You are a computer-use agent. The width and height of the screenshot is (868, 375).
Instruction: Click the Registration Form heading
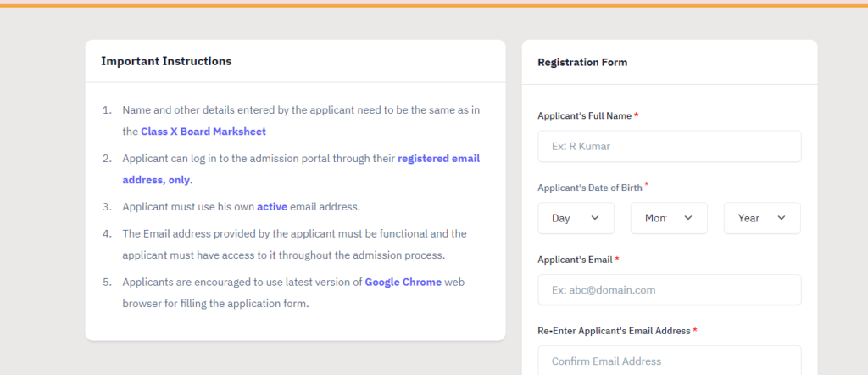pyautogui.click(x=582, y=62)
